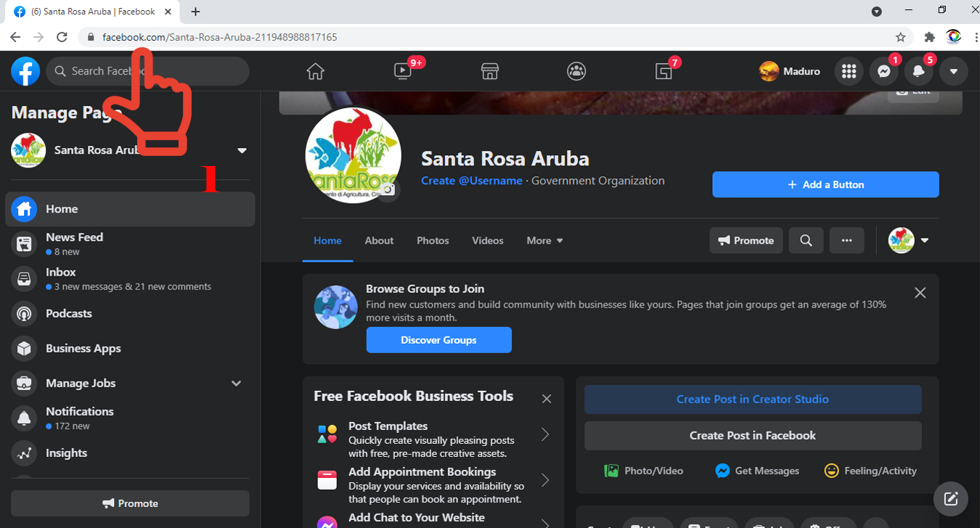The width and height of the screenshot is (980, 528).
Task: Expand the More tab dropdown
Action: pyautogui.click(x=544, y=240)
